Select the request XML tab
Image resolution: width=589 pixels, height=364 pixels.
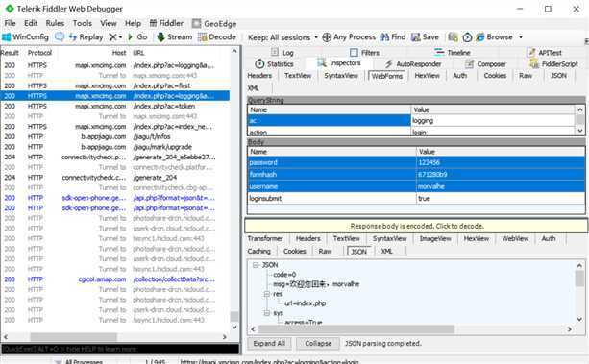[x=254, y=88]
